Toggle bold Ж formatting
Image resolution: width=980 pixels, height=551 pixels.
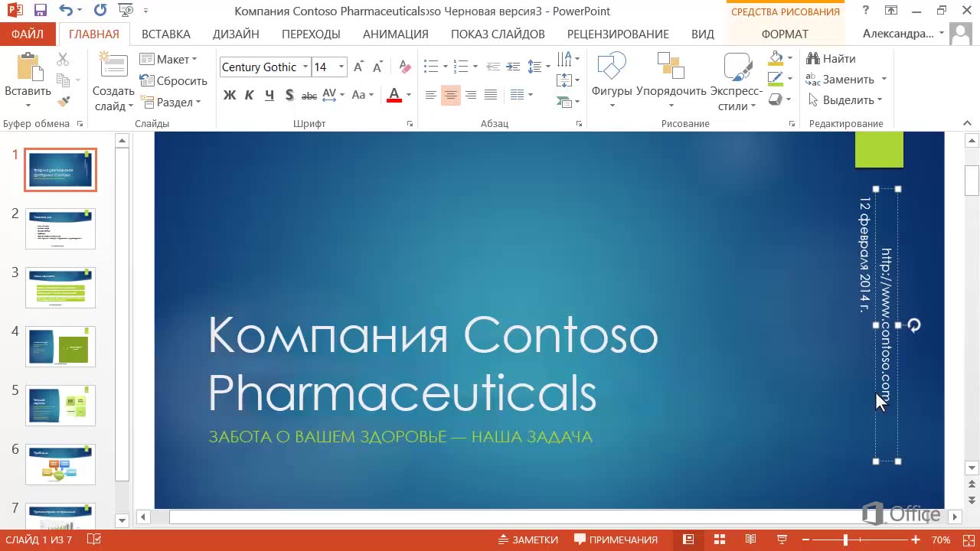[229, 95]
